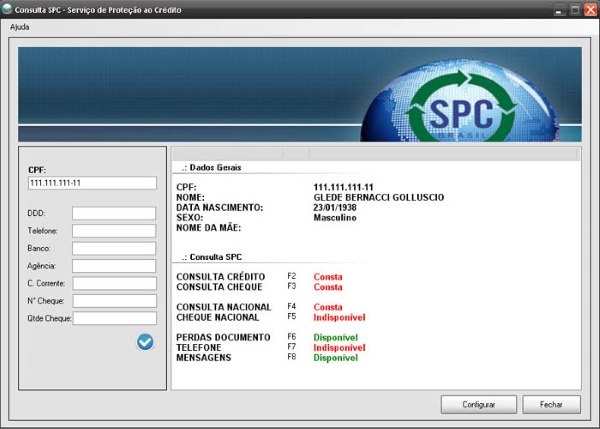Click the Configurar button
600x429 pixels.
click(x=479, y=405)
